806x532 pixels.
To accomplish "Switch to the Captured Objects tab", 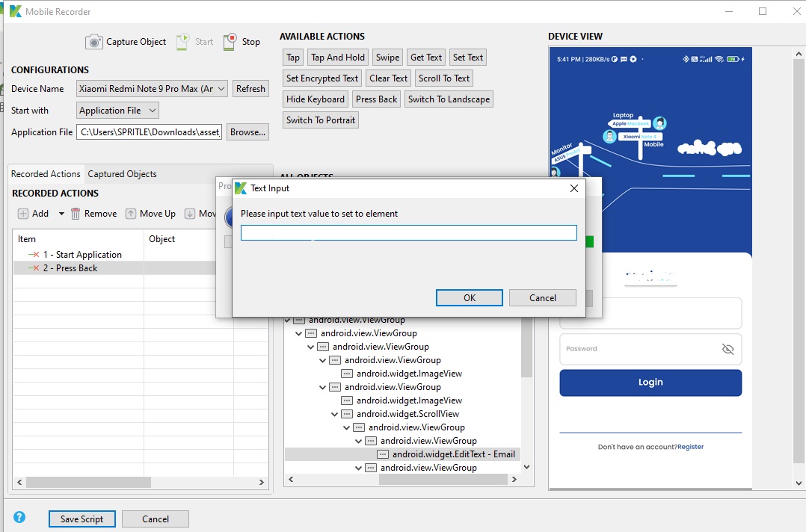I will click(x=122, y=174).
